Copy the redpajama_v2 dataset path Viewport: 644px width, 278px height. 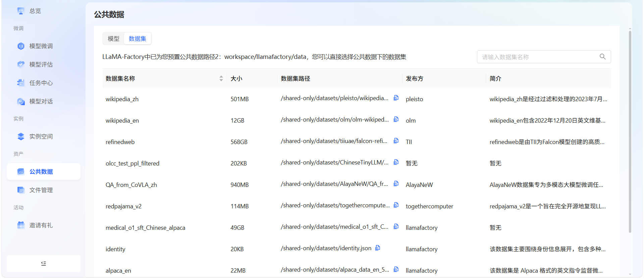click(396, 205)
